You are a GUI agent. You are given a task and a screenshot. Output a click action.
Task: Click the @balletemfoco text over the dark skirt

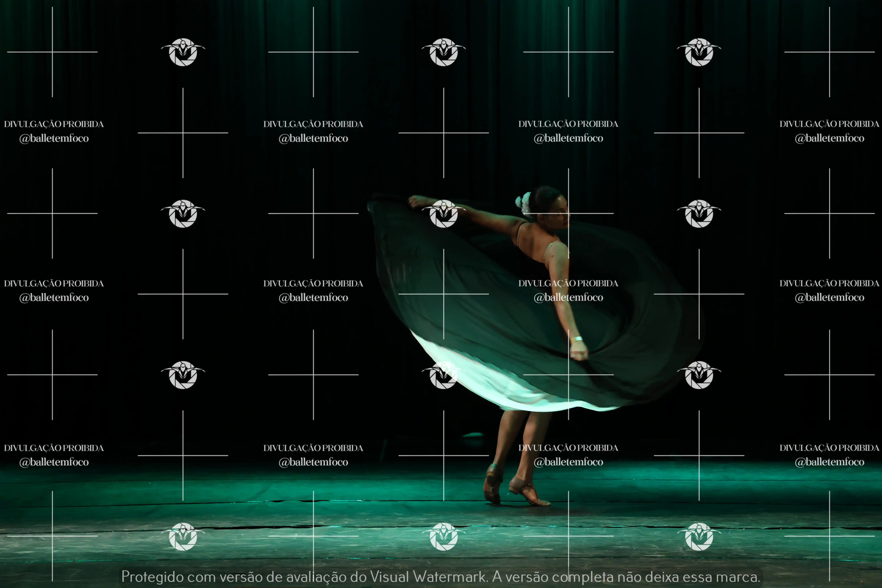(x=568, y=297)
